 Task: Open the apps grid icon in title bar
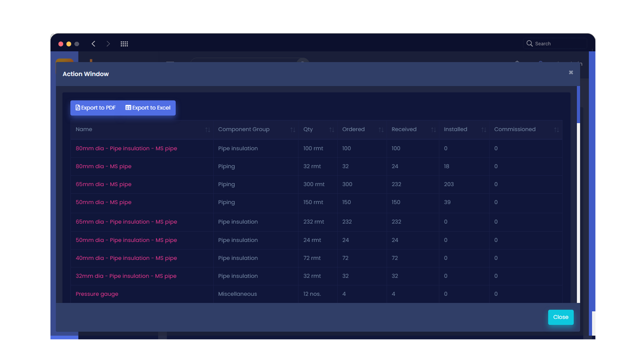pos(124,44)
